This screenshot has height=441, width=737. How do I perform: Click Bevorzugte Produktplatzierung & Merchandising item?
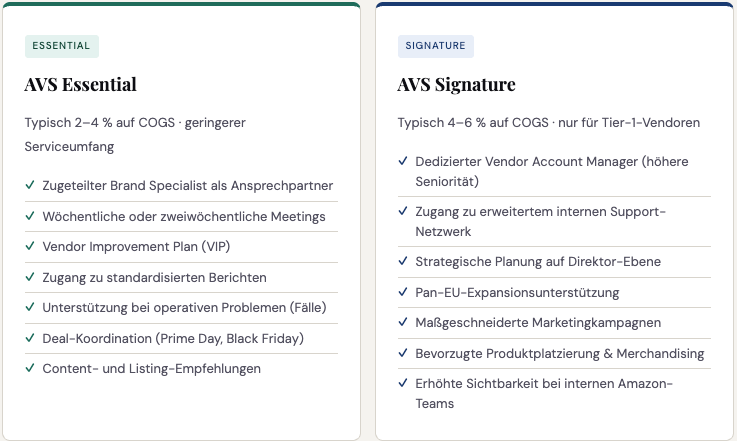[x=560, y=353]
